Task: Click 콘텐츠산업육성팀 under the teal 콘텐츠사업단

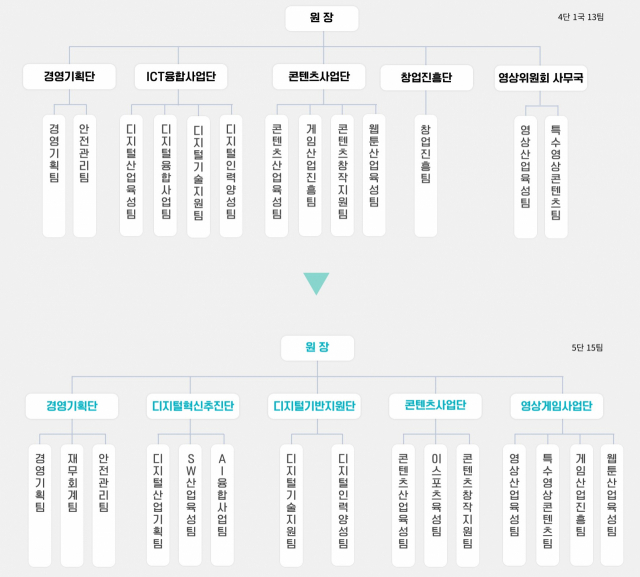Action: pos(403,506)
